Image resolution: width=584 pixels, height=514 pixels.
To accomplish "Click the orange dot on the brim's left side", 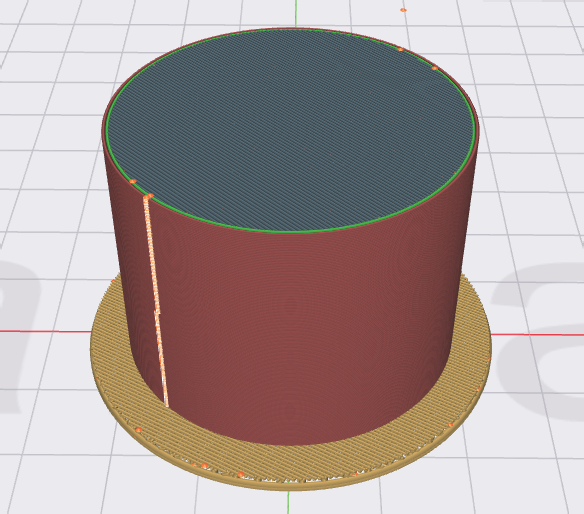I will pos(139,430).
